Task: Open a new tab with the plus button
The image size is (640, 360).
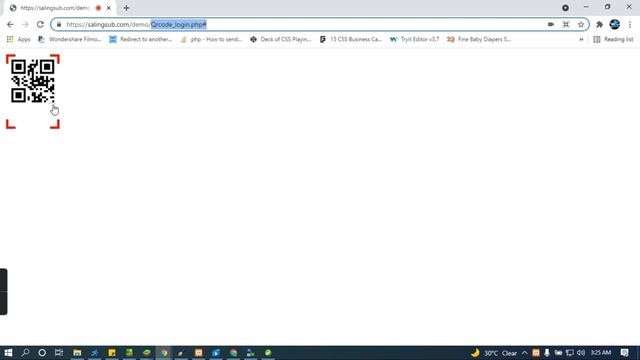Action: coord(126,8)
